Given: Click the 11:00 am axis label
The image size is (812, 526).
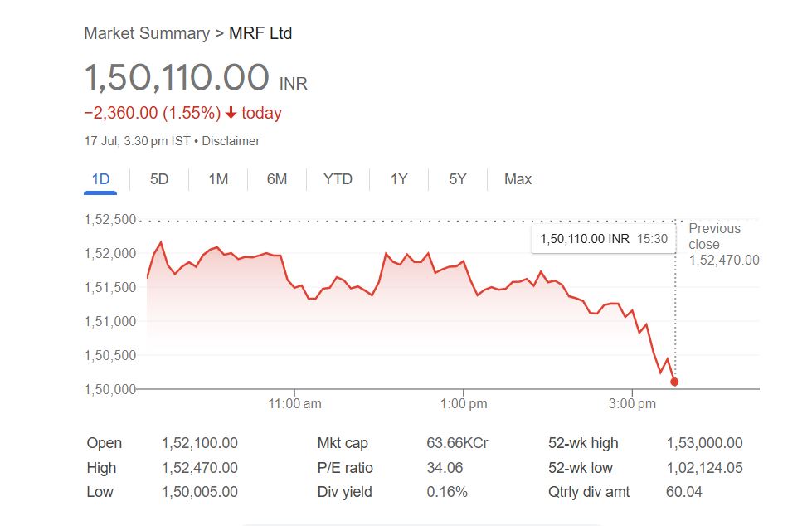Looking at the screenshot, I should tap(295, 404).
